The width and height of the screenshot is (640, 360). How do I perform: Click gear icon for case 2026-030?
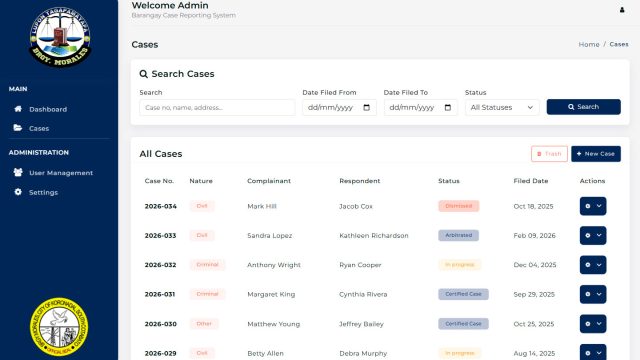pos(588,324)
